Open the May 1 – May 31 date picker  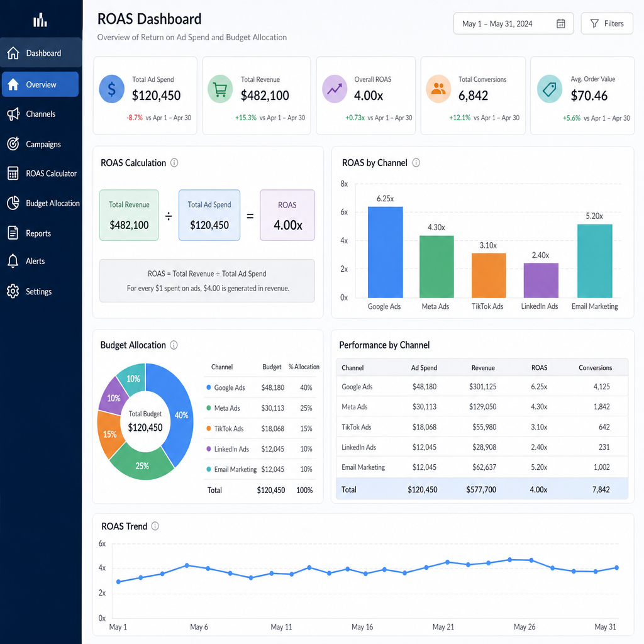[x=513, y=24]
